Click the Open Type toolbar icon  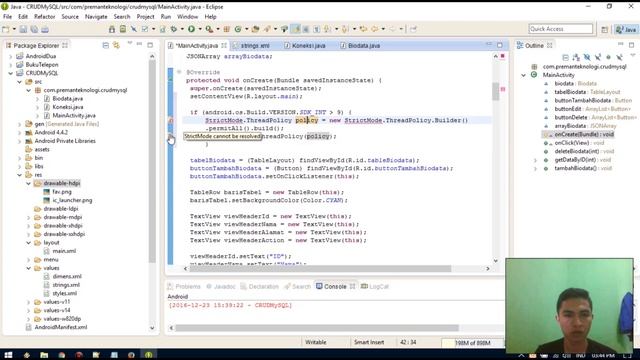click(256, 29)
